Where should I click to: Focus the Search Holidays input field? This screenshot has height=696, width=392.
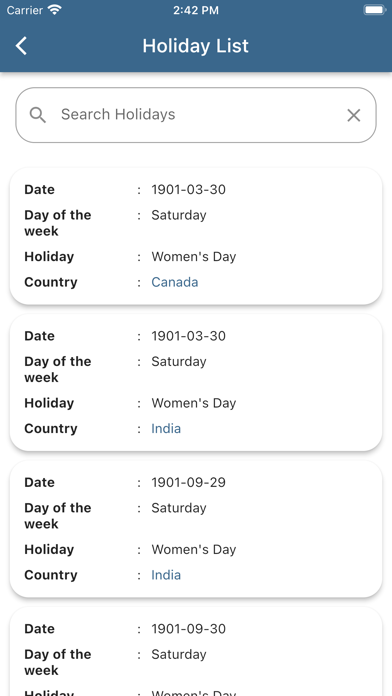pyautogui.click(x=196, y=115)
